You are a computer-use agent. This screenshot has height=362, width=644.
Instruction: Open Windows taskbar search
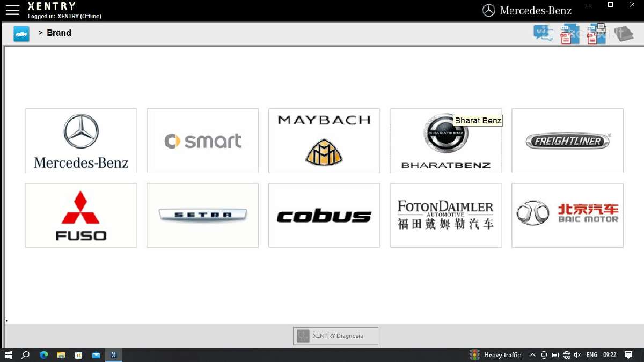[25, 355]
